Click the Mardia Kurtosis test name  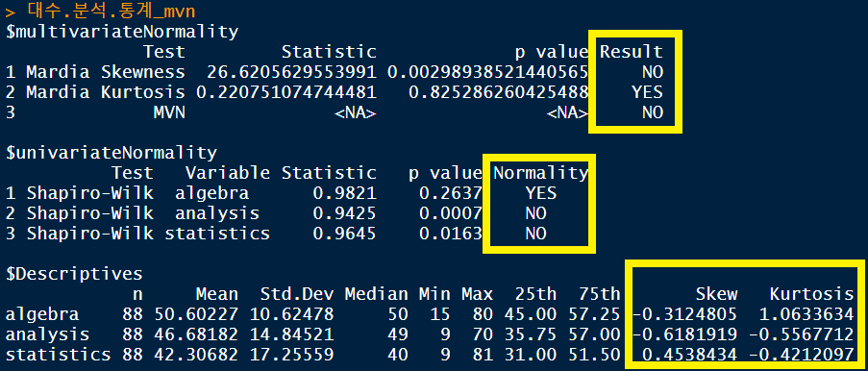coord(106,92)
